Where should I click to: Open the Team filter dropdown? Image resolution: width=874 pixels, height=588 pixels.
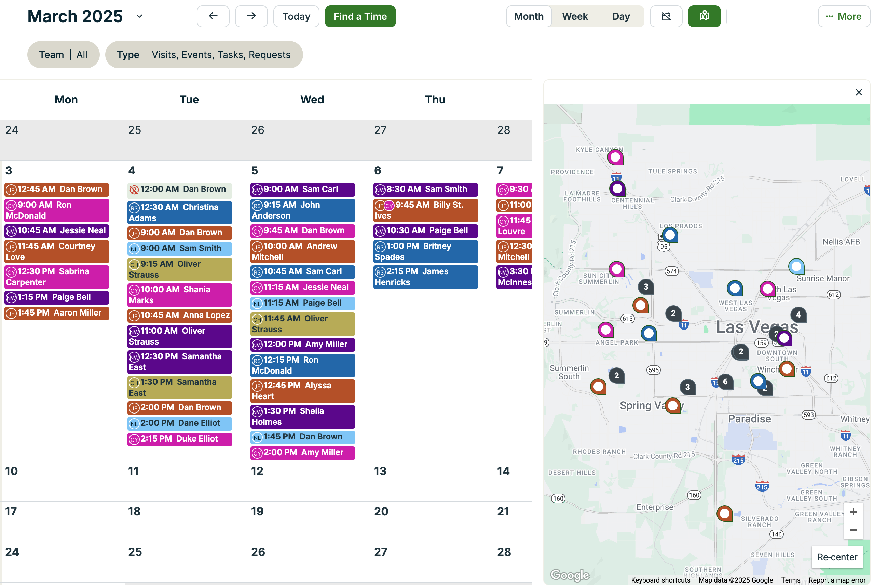(x=64, y=55)
